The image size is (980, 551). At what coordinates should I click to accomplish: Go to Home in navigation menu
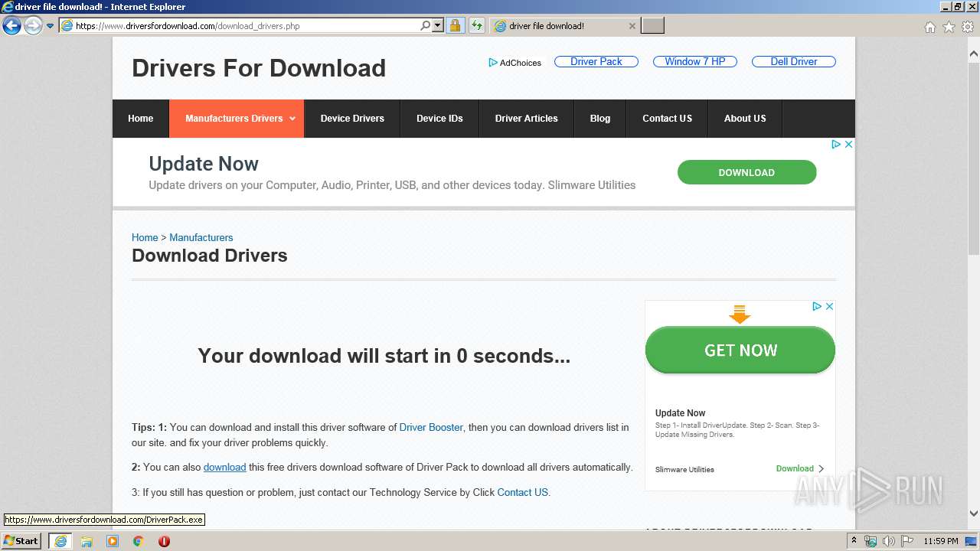coord(141,119)
